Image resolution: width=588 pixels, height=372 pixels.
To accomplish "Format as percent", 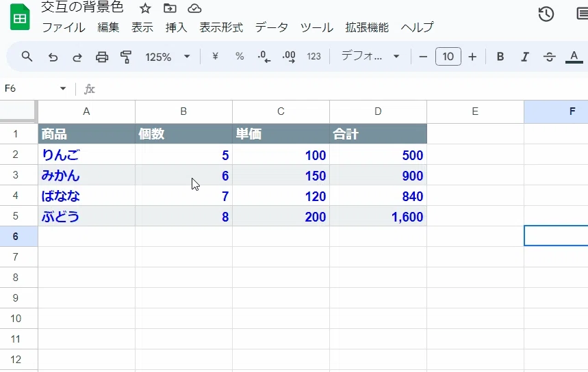I will [240, 57].
